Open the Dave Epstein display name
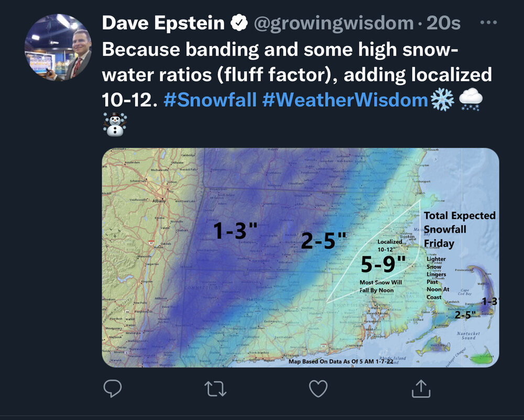Screen dimensions: 524x420 point(163,23)
